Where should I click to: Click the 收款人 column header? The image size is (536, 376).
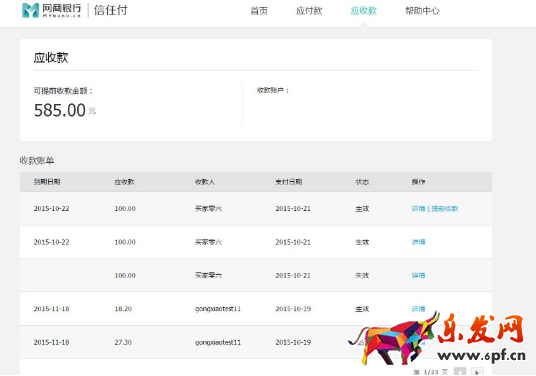pyautogui.click(x=205, y=182)
